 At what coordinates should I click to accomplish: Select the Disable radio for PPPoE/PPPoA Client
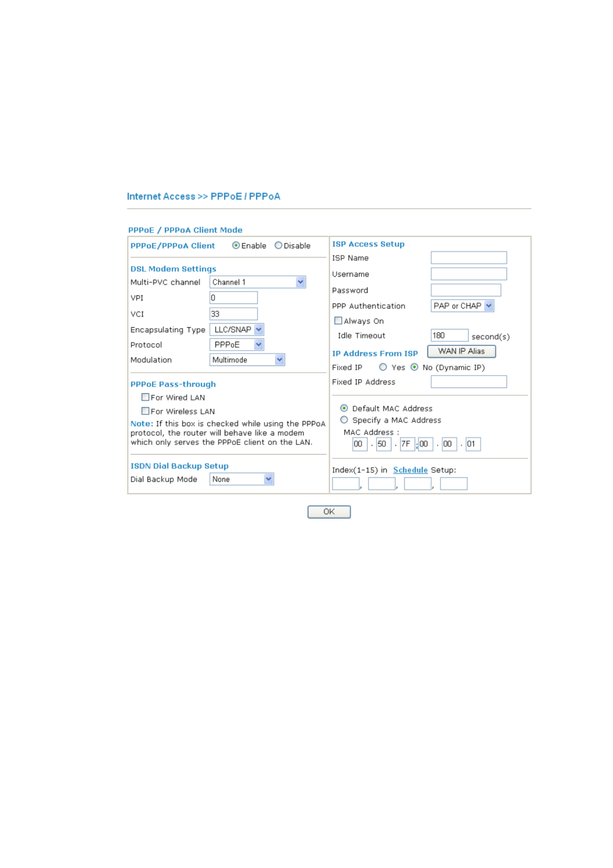tap(278, 245)
